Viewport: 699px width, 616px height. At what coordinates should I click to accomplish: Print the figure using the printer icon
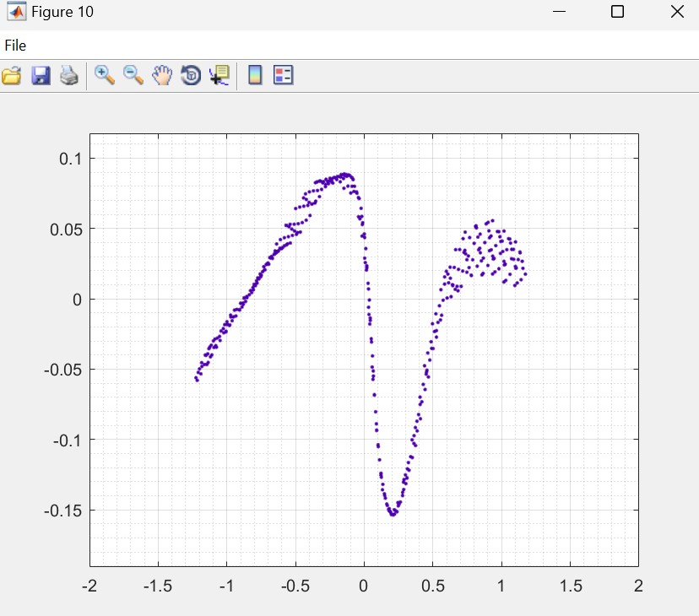click(x=69, y=76)
